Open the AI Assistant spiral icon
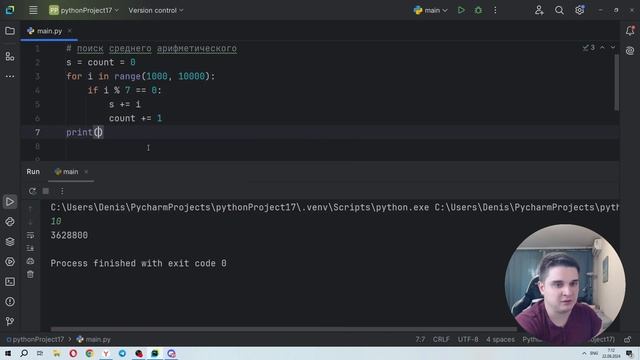The width and height of the screenshot is (640, 360). 630,51
